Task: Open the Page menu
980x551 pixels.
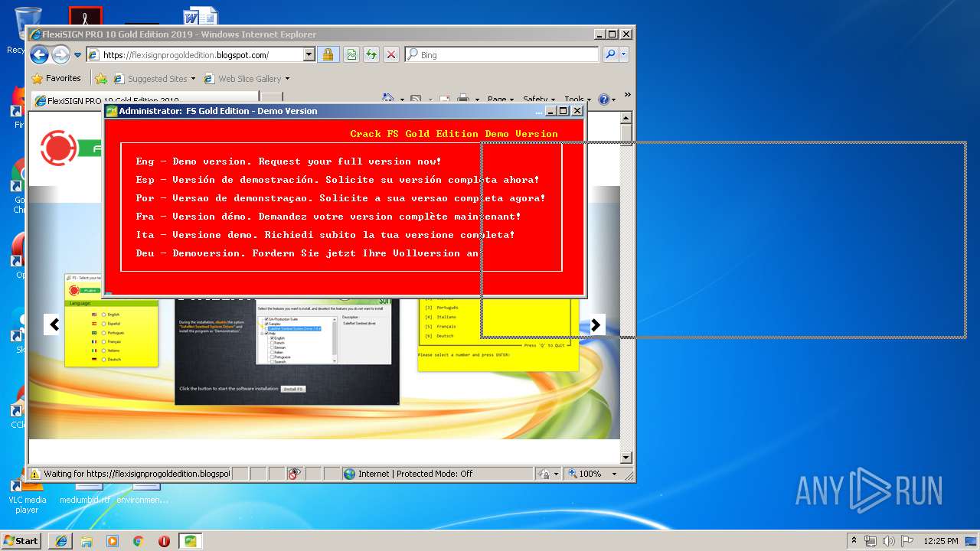Action: tap(500, 99)
